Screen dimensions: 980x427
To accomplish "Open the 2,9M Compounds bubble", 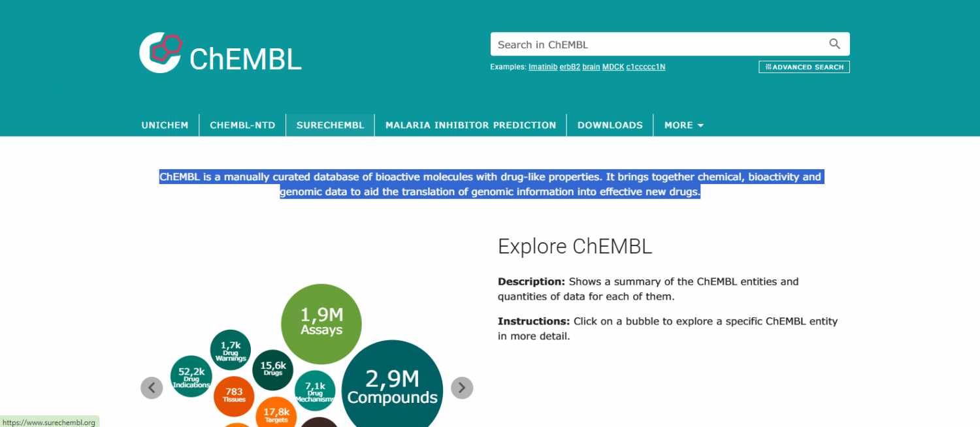I will click(392, 385).
